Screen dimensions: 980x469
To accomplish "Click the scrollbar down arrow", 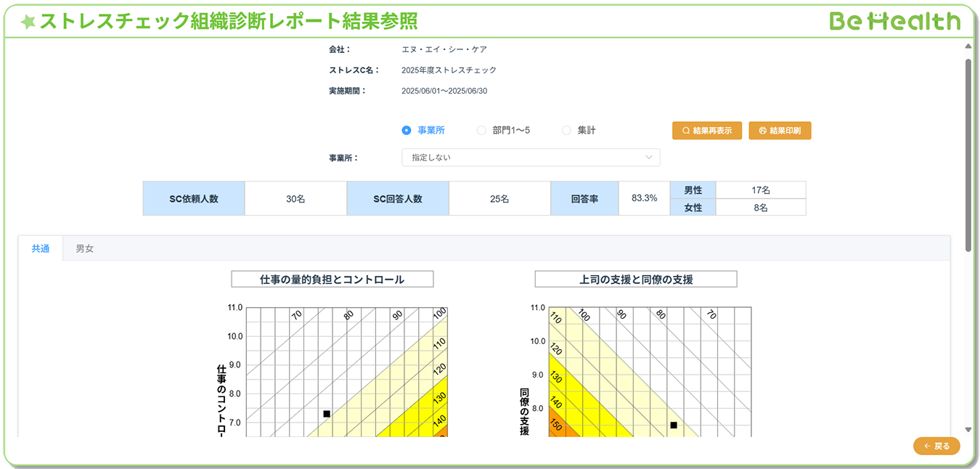I will click(968, 430).
